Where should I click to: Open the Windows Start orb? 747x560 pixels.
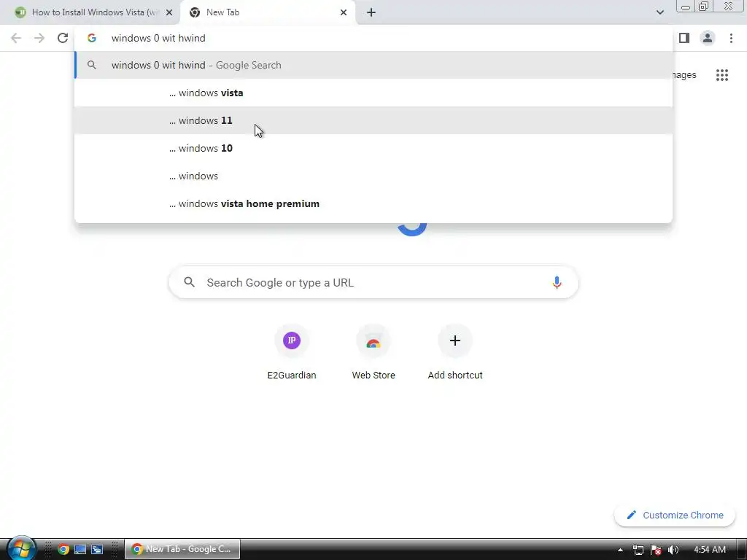(20, 548)
